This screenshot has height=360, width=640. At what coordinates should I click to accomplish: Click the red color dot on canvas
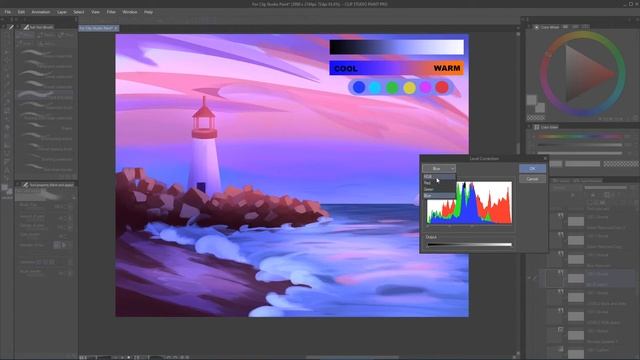(442, 87)
